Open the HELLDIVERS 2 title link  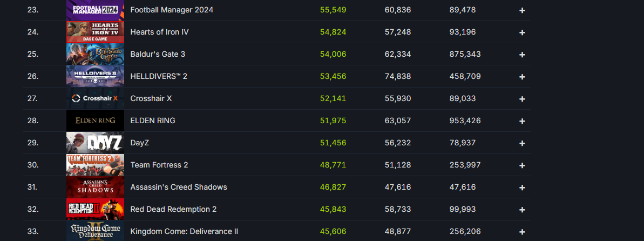(x=159, y=76)
